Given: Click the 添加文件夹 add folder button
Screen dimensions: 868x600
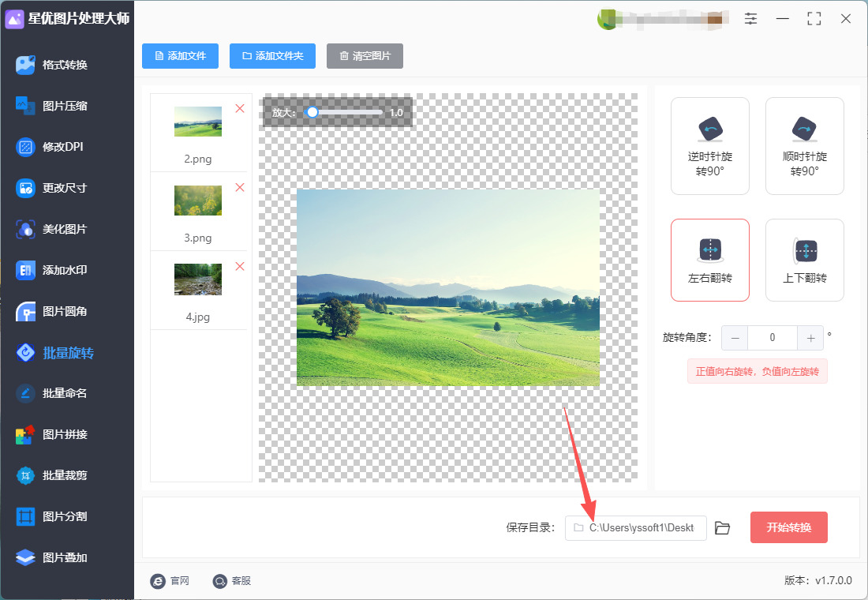Looking at the screenshot, I should point(272,56).
